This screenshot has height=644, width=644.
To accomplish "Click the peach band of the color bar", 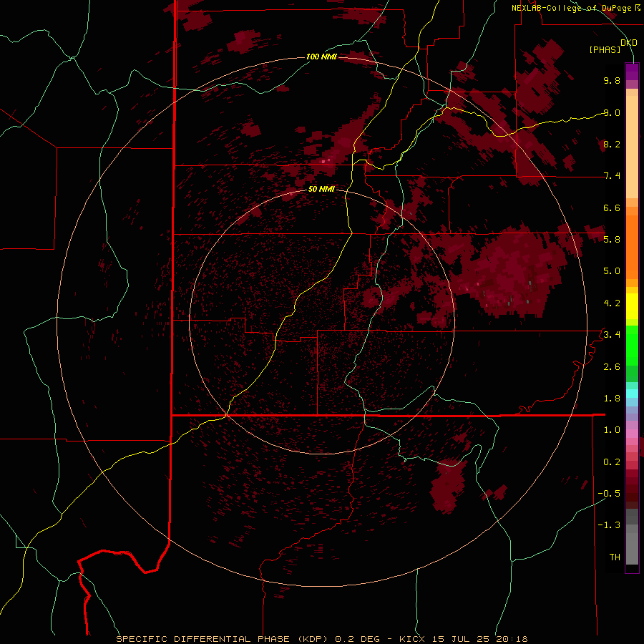I will tap(632, 147).
